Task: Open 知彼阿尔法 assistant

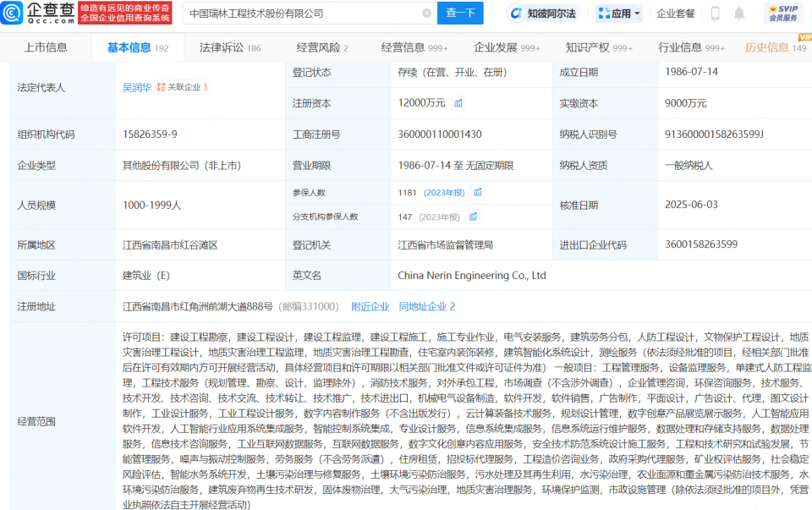Action: coord(543,14)
